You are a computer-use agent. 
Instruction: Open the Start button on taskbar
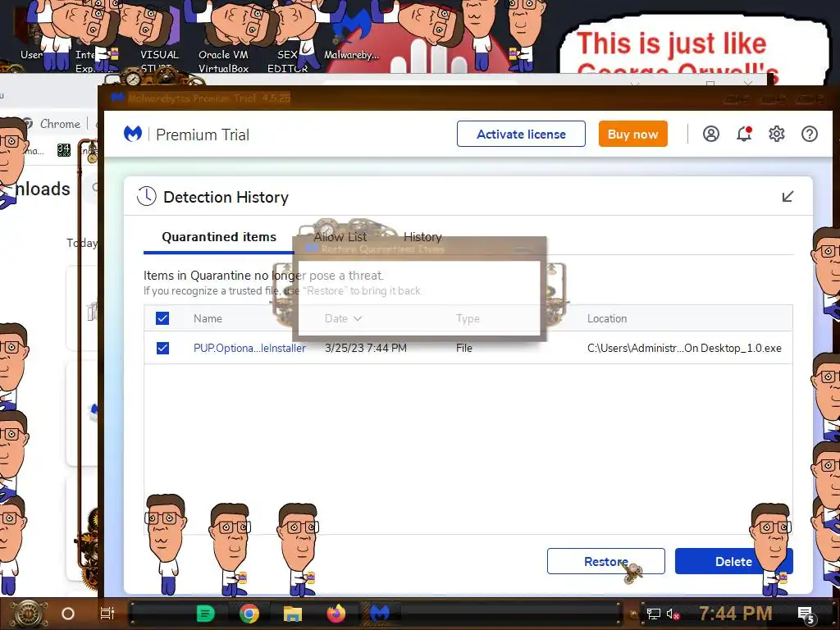pyautogui.click(x=30, y=614)
